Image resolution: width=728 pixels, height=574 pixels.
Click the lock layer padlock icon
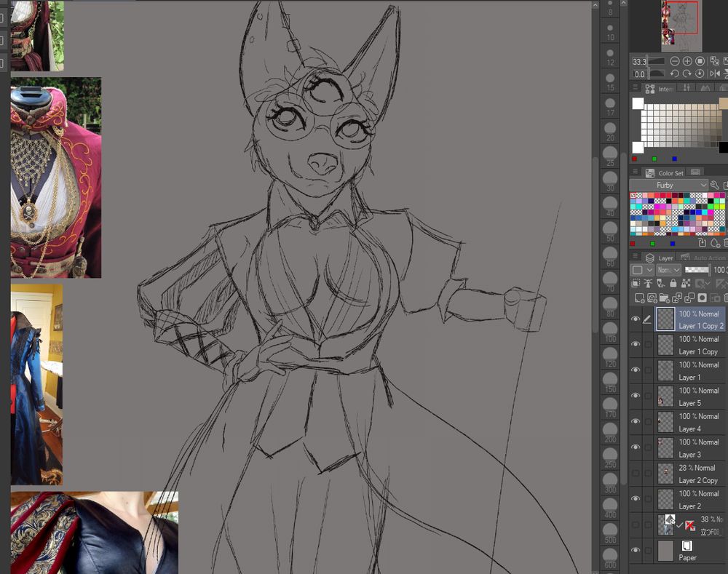click(x=673, y=283)
